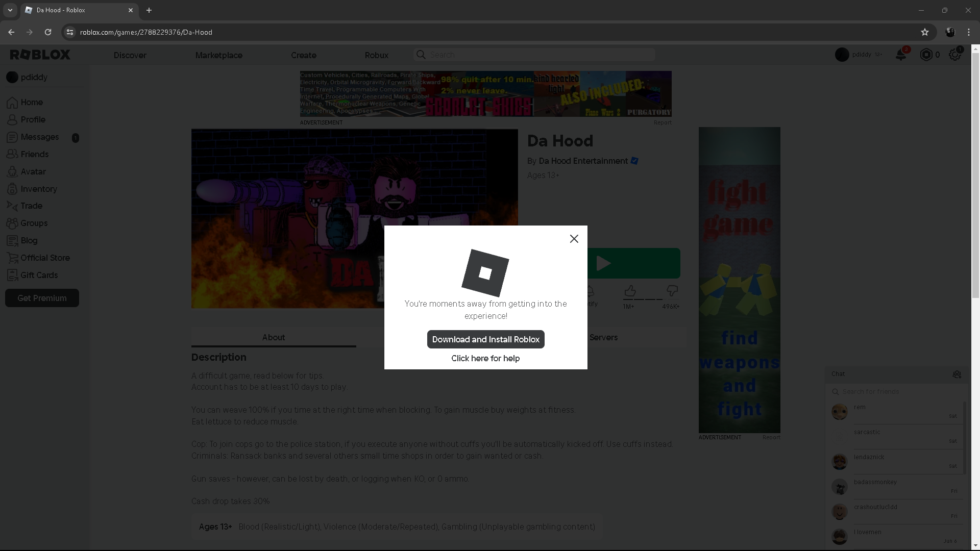This screenshot has width=980, height=551.
Task: Open Click here for help link
Action: point(485,358)
